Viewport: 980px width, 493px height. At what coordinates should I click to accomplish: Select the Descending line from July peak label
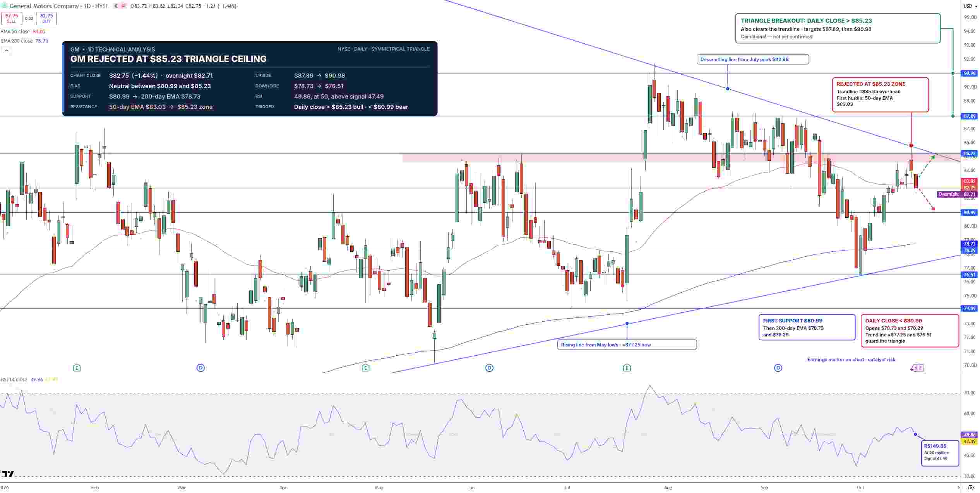coord(752,59)
